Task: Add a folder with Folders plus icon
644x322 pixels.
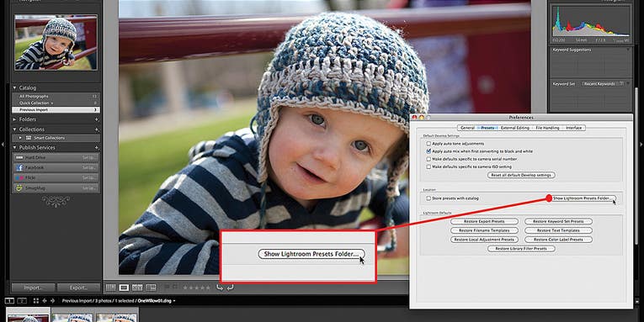Action: point(97,119)
